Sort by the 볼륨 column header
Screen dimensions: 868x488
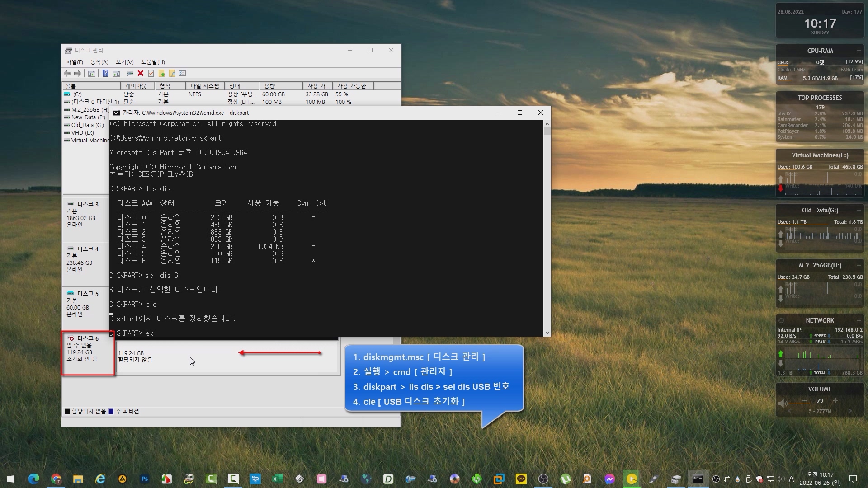tap(91, 86)
